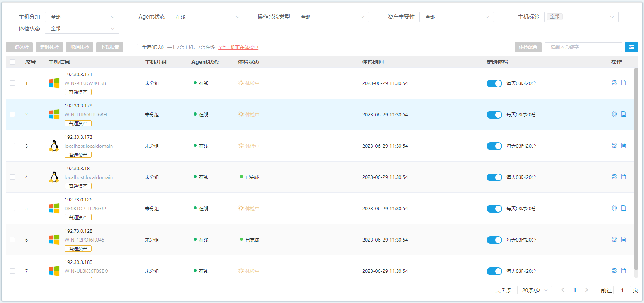Open report icon for DESKTOP-TL2KGJP row
The width and height of the screenshot is (644, 303).
[624, 208]
